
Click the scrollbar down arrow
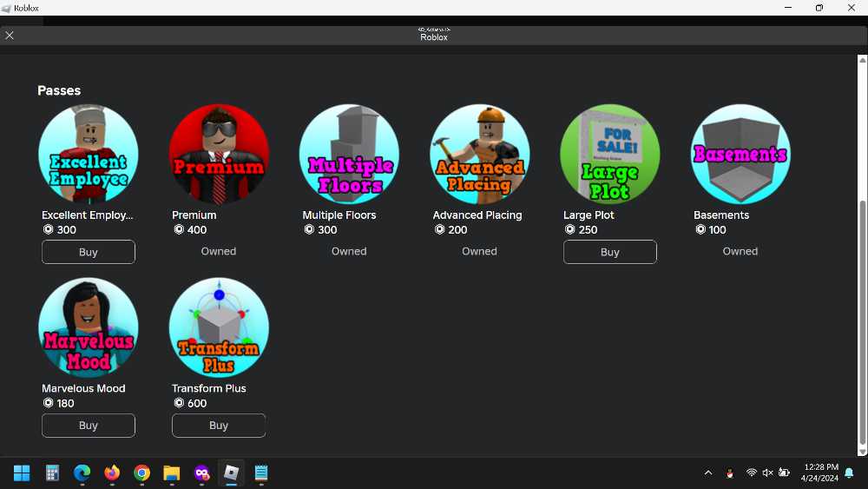(x=862, y=452)
